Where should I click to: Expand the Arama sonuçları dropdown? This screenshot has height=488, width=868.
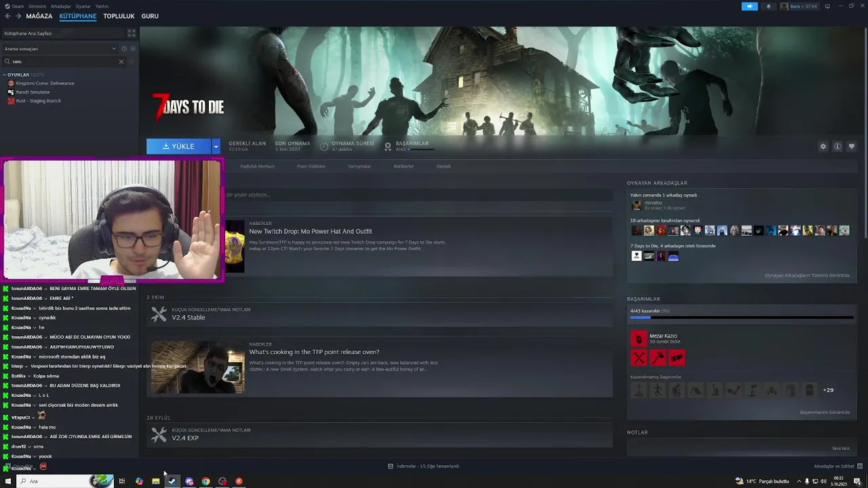[114, 49]
